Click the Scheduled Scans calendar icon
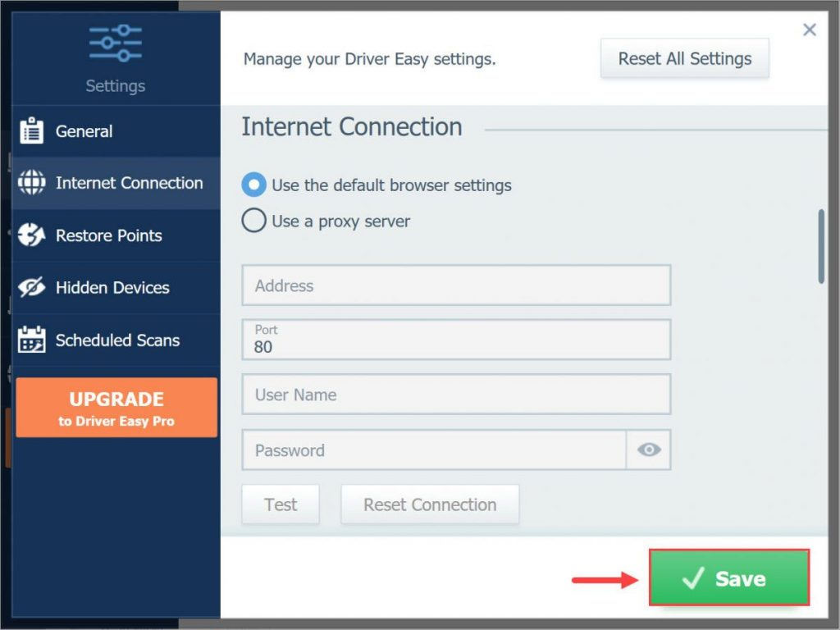This screenshot has width=840, height=630. coord(31,340)
